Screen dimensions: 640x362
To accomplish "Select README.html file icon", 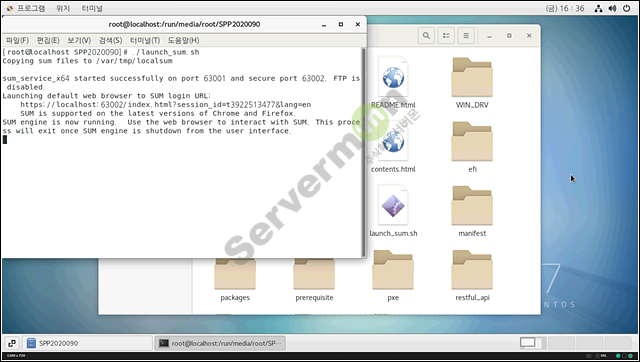I will click(x=393, y=78).
